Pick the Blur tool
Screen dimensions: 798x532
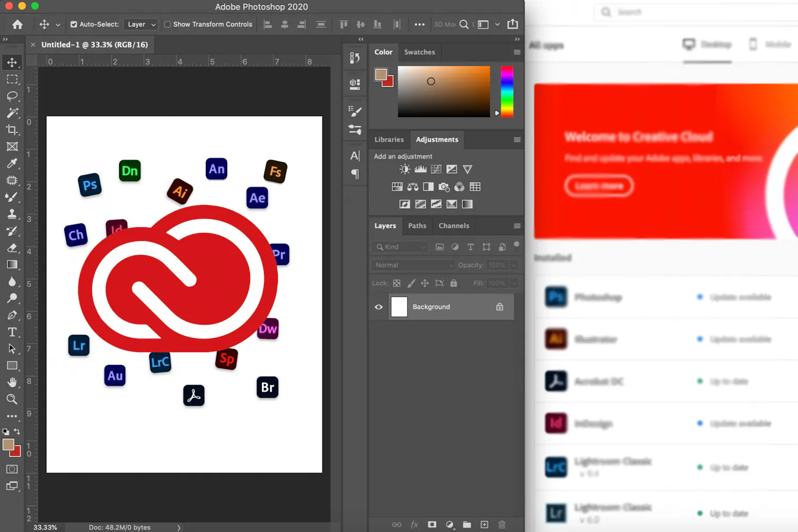coord(12,281)
